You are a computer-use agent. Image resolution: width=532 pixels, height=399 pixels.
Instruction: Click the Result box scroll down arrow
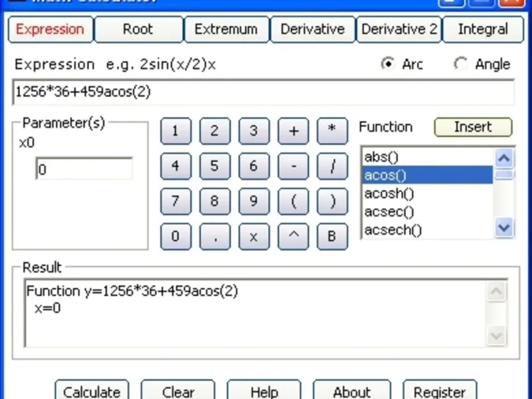click(x=496, y=336)
